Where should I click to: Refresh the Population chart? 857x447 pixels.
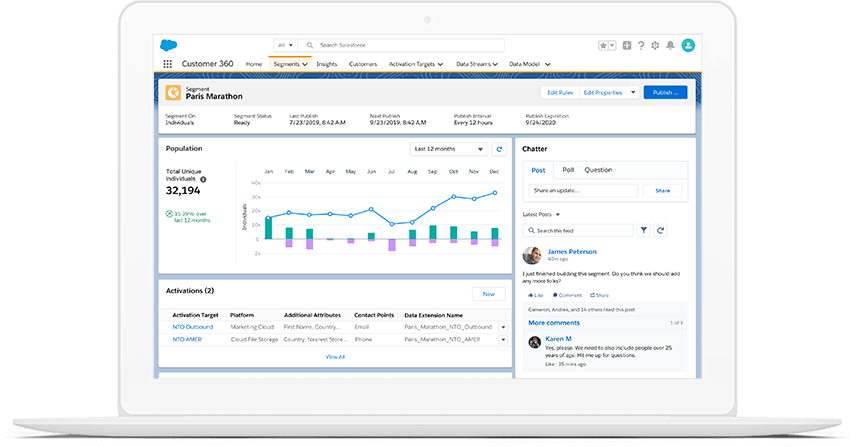coord(499,149)
